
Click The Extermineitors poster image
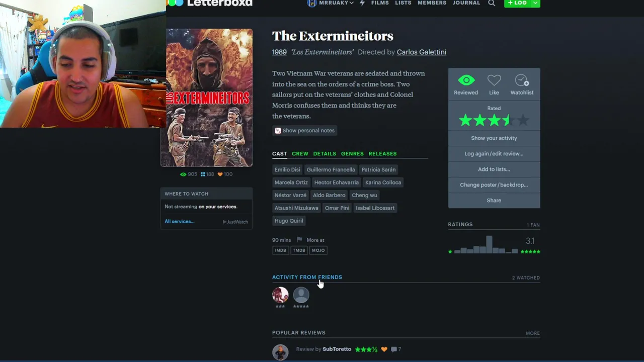206,98
